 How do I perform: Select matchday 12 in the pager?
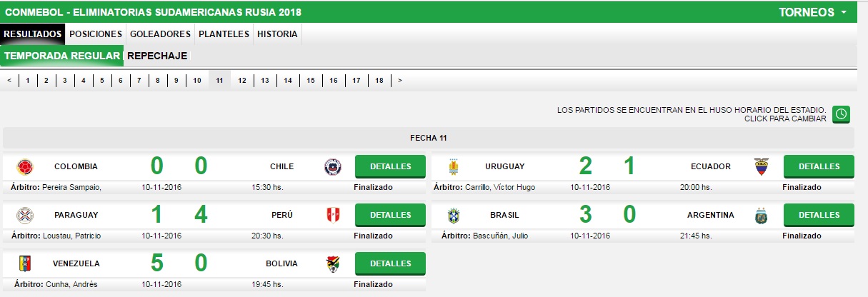point(242,81)
